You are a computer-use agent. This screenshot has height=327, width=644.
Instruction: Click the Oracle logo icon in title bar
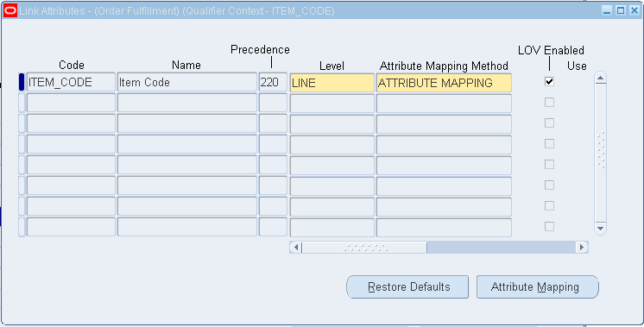click(x=10, y=10)
